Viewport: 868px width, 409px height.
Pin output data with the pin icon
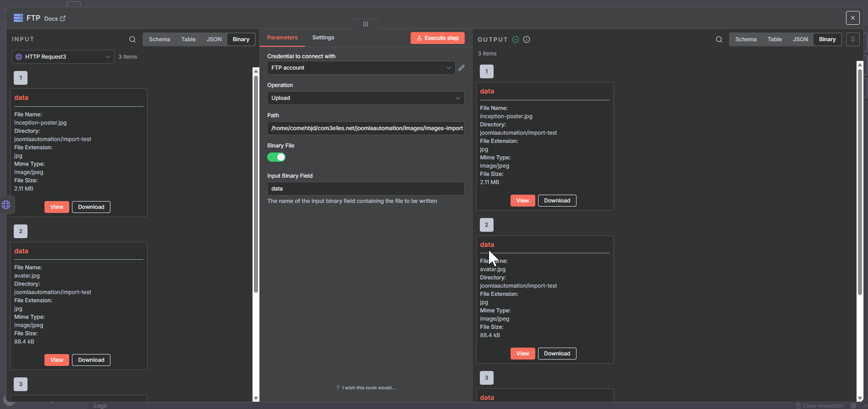point(852,39)
